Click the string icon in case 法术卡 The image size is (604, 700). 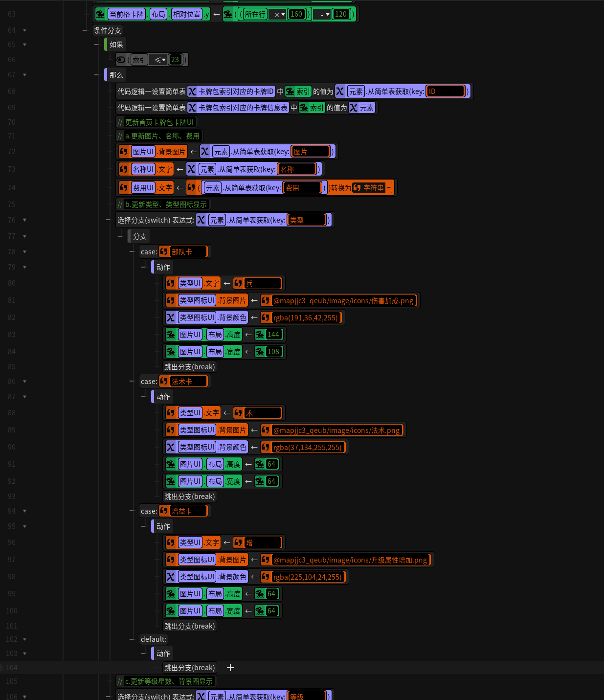[164, 381]
